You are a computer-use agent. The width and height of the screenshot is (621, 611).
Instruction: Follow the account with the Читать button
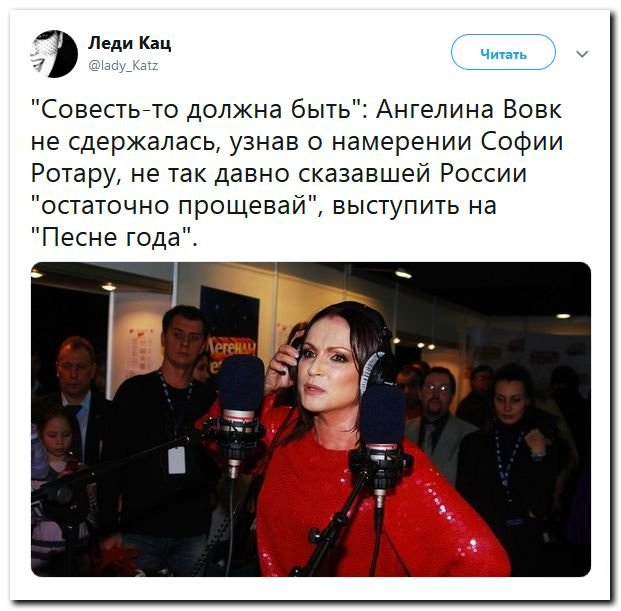(x=503, y=53)
